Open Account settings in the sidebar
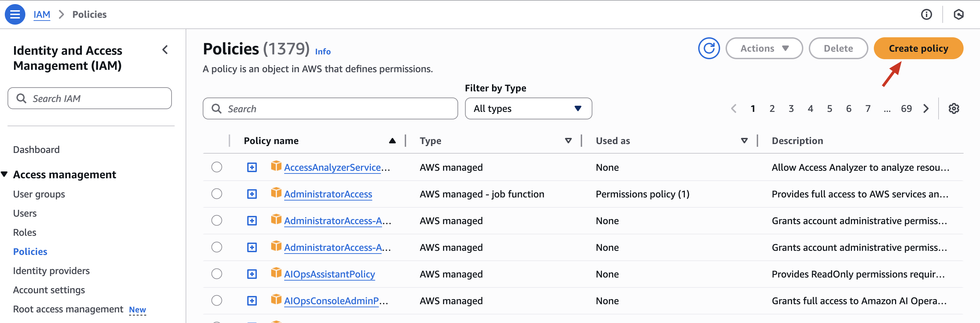Viewport: 980px width, 323px height. click(49, 290)
